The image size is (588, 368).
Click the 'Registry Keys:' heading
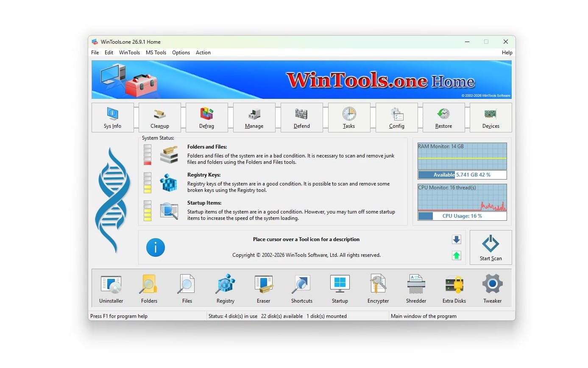(x=204, y=175)
